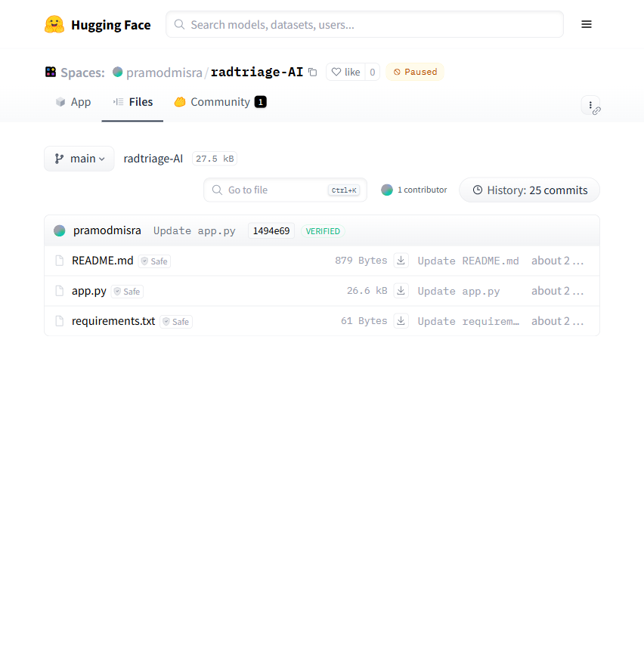Image resolution: width=644 pixels, height=664 pixels.
Task: Switch to the App tab
Action: 73,102
